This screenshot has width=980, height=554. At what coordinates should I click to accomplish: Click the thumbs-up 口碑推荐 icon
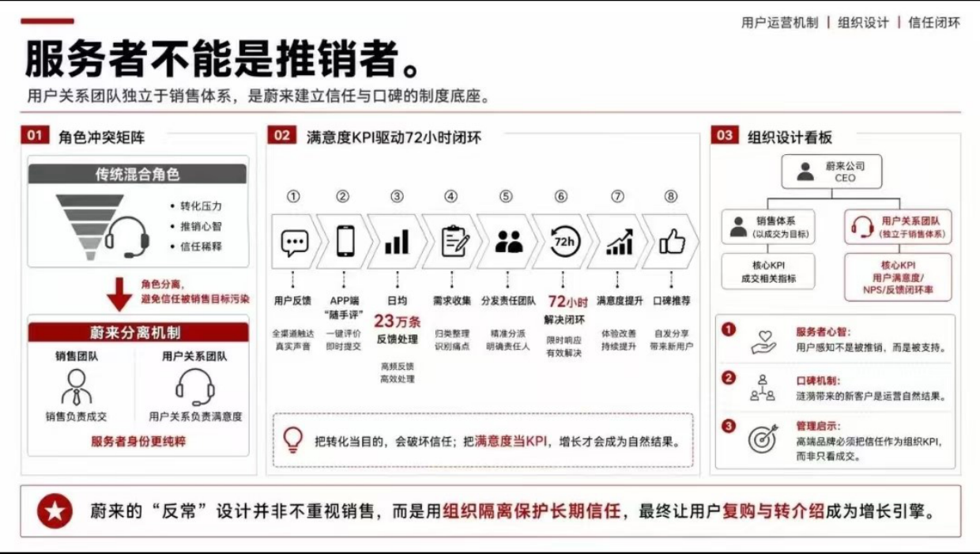(x=672, y=242)
